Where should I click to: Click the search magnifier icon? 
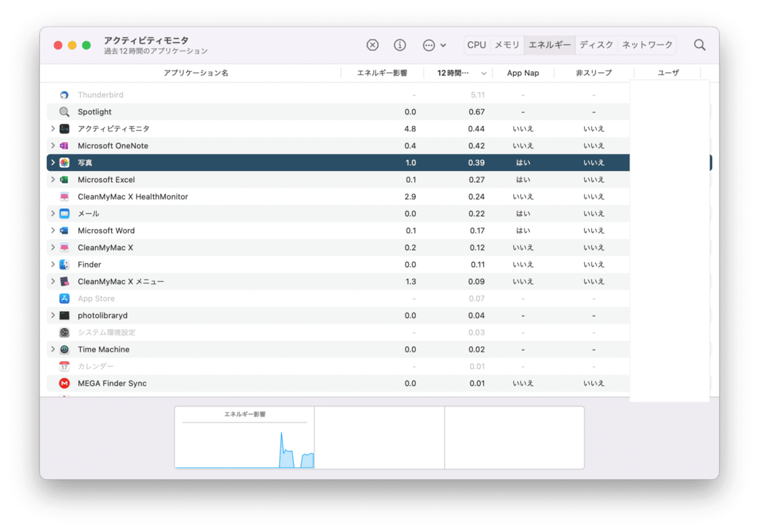[x=700, y=45]
